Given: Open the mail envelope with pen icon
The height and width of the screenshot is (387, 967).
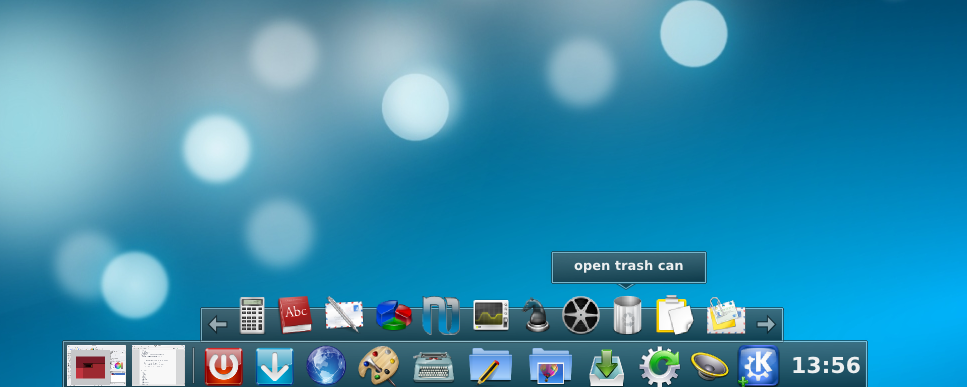Looking at the screenshot, I should [x=344, y=315].
